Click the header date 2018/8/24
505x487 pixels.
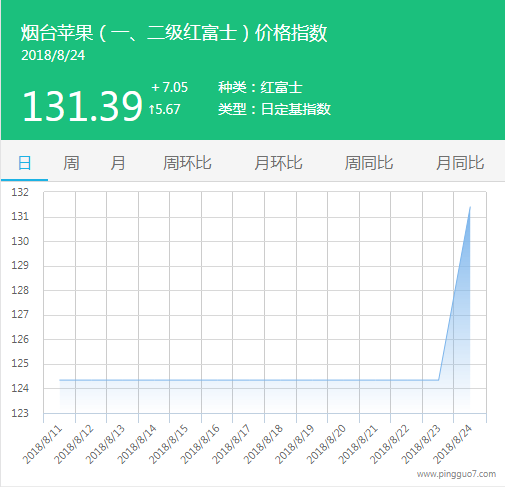(53, 55)
